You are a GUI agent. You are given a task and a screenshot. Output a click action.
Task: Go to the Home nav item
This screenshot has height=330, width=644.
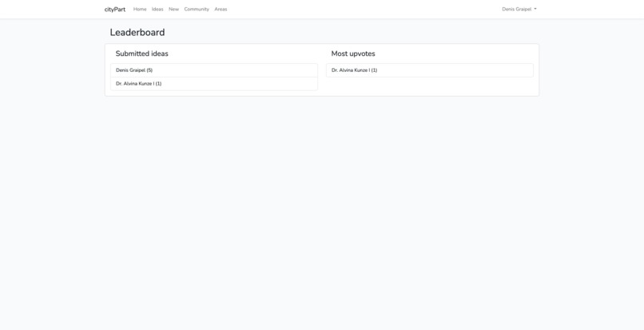tap(140, 9)
